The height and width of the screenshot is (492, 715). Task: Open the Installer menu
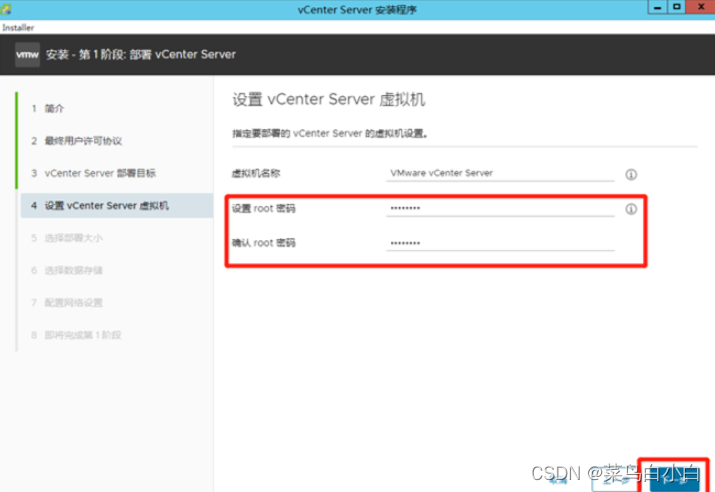coord(18,28)
